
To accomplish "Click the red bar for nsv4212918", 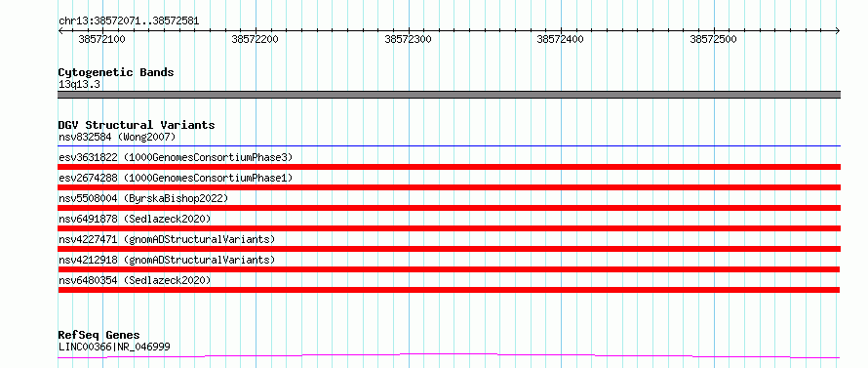I will coord(450,269).
